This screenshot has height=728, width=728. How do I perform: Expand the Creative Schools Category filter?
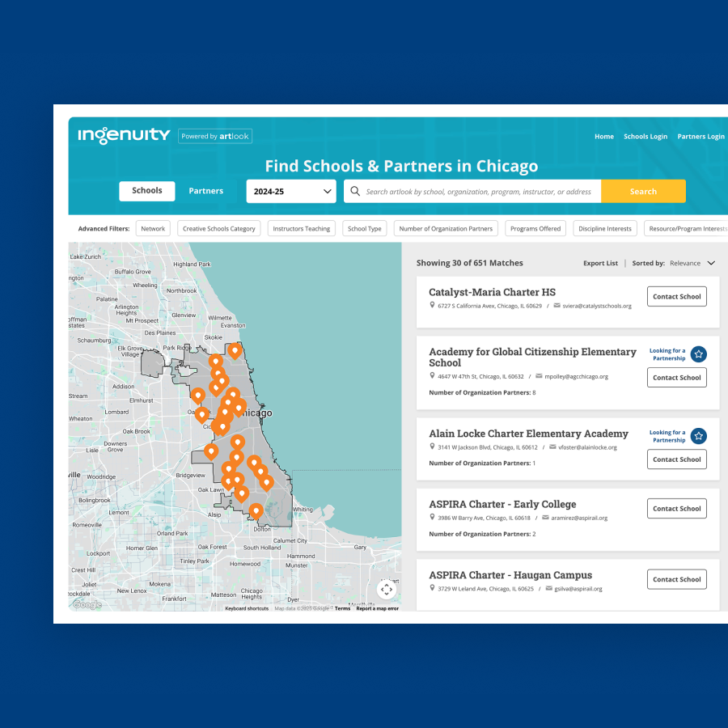(x=218, y=228)
